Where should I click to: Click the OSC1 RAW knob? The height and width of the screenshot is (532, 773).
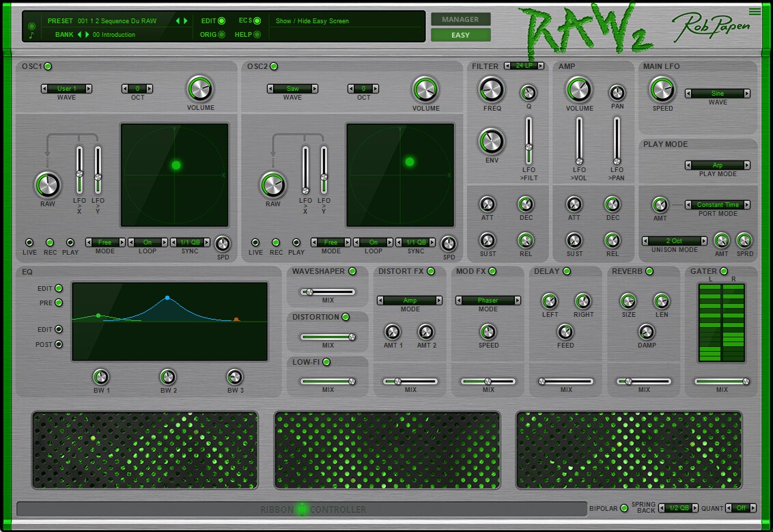(47, 185)
